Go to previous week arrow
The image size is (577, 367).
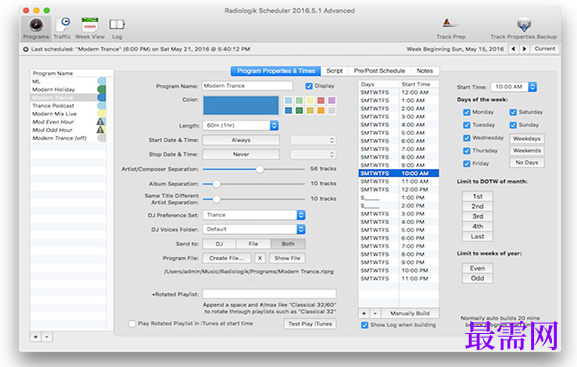513,49
